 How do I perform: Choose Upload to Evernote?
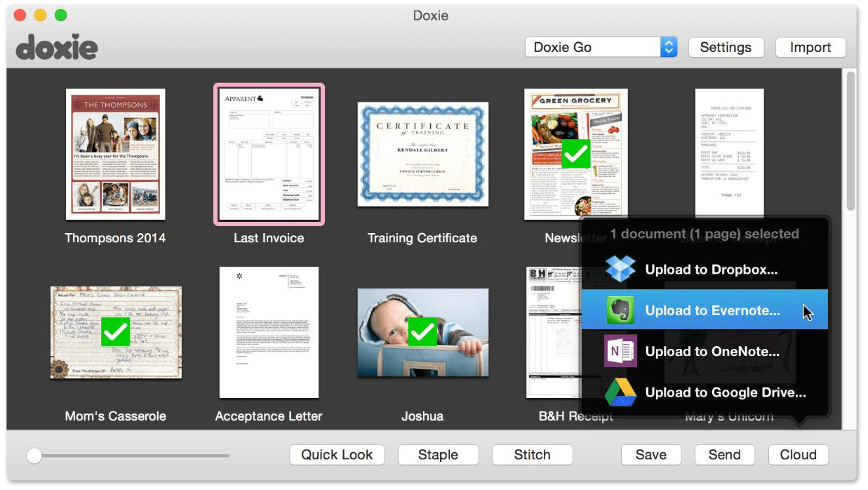[705, 310]
